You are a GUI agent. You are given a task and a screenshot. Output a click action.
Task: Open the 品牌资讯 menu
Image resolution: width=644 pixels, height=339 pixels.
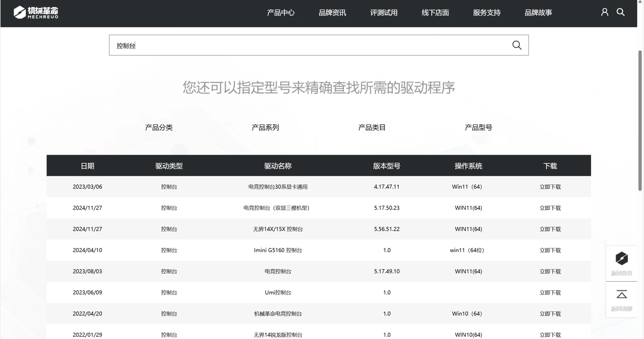(332, 13)
